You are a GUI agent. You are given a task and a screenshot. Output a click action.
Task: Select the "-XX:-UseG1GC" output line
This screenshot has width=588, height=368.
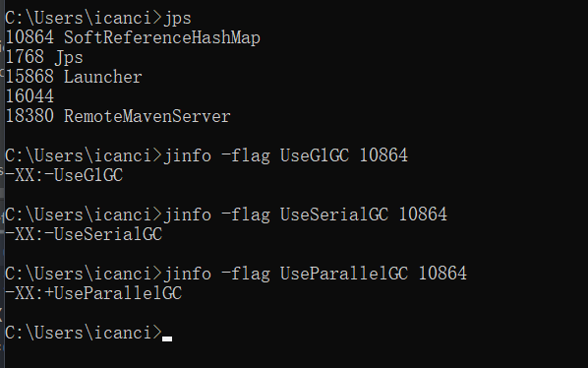(x=64, y=175)
